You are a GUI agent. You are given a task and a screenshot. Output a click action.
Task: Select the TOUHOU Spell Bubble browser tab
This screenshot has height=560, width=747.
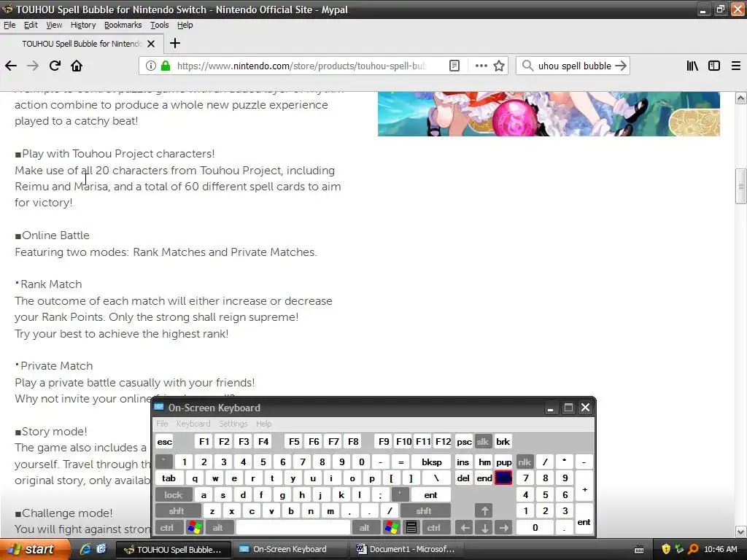coord(82,44)
